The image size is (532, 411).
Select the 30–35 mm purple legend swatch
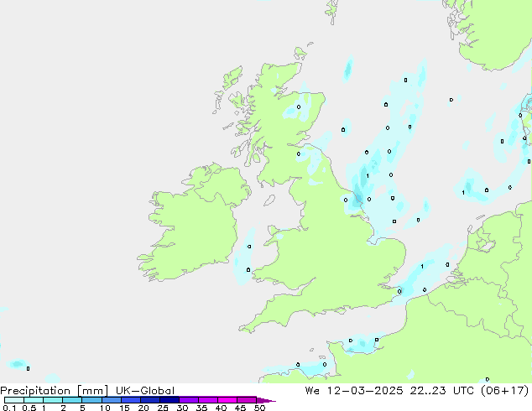click(x=189, y=400)
